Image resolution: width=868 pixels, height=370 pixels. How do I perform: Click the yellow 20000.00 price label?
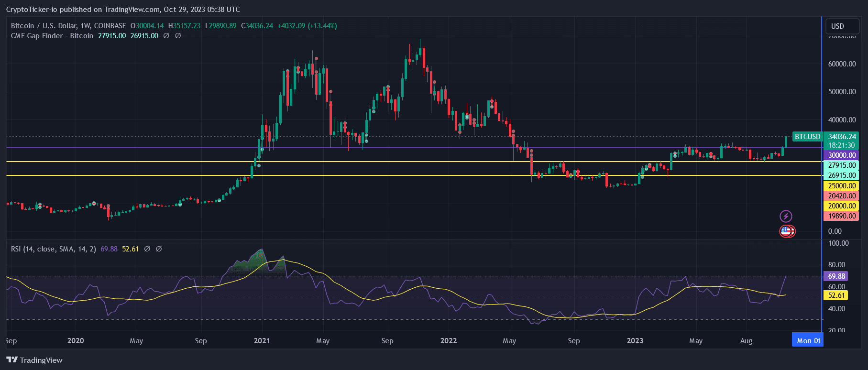click(842, 206)
